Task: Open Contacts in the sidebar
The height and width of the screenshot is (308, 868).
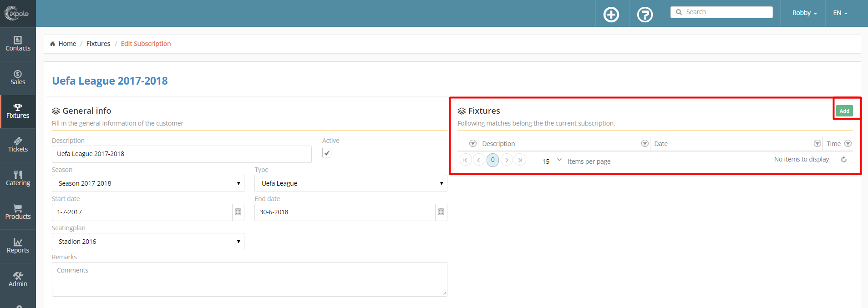Action: [18, 44]
